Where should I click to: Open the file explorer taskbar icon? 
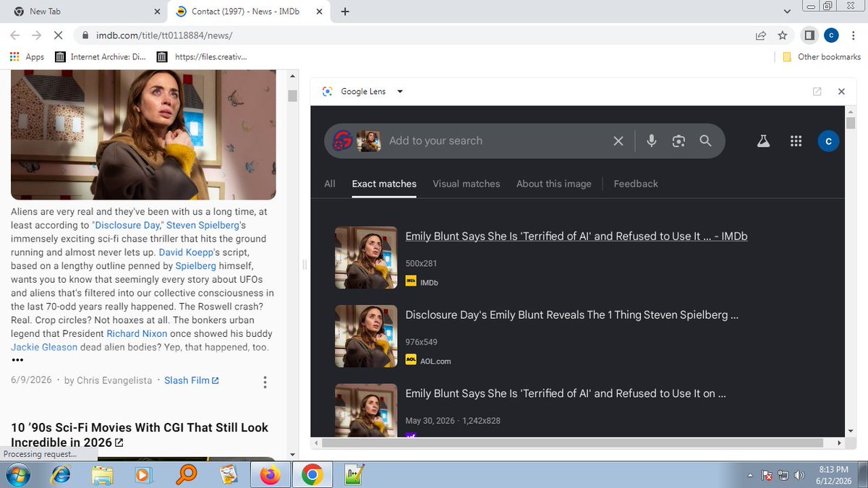point(103,474)
